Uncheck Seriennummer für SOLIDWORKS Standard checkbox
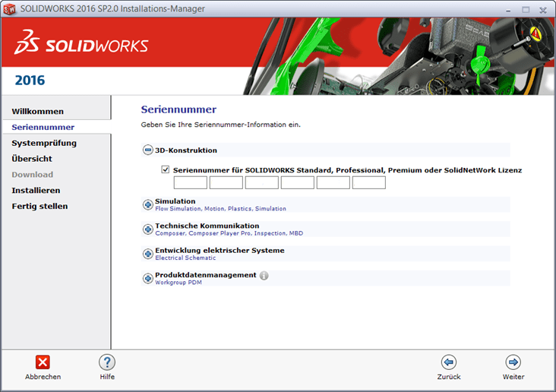556x392 pixels. [166, 169]
